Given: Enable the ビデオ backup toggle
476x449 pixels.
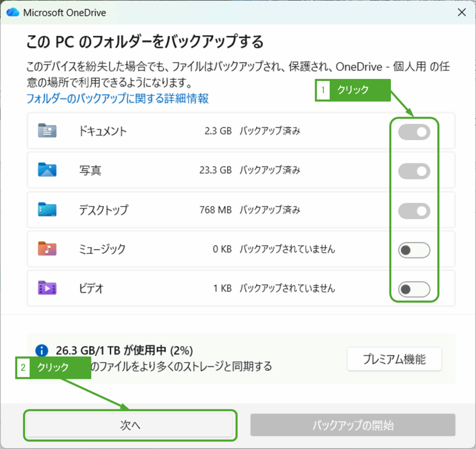Looking at the screenshot, I should 414,289.
